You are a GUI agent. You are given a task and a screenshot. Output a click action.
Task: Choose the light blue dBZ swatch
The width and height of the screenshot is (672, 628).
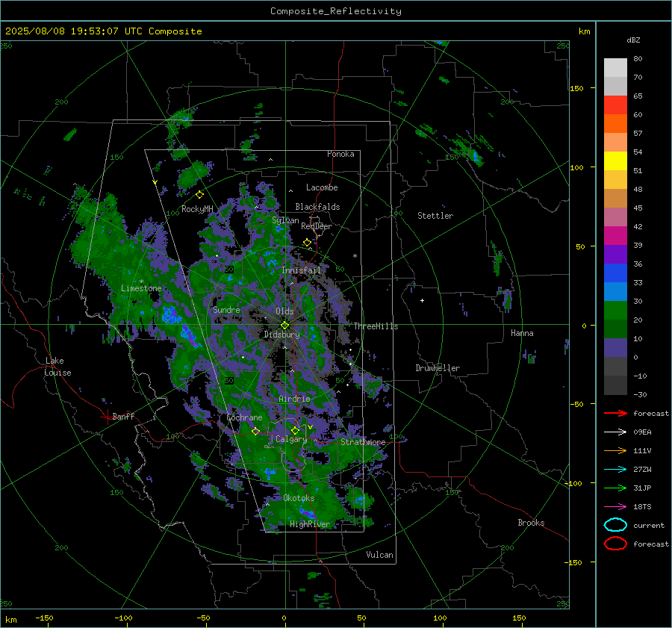(x=615, y=291)
